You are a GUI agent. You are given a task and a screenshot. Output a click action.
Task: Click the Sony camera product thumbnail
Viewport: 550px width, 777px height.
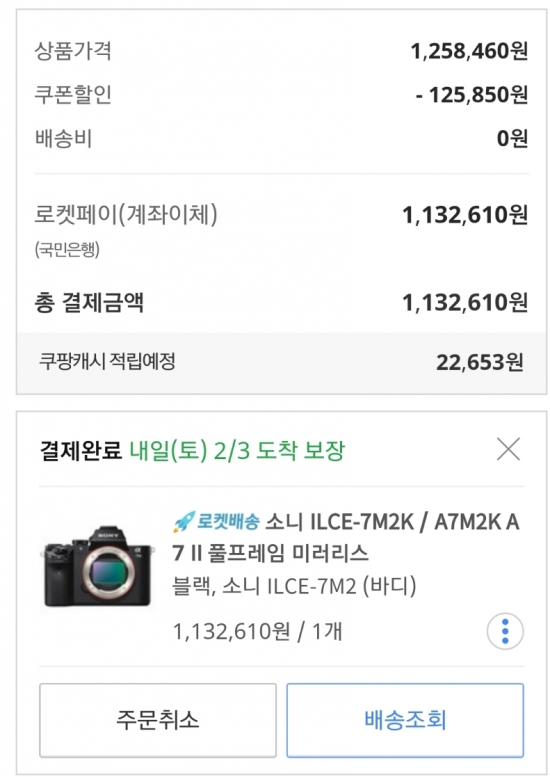point(98,566)
